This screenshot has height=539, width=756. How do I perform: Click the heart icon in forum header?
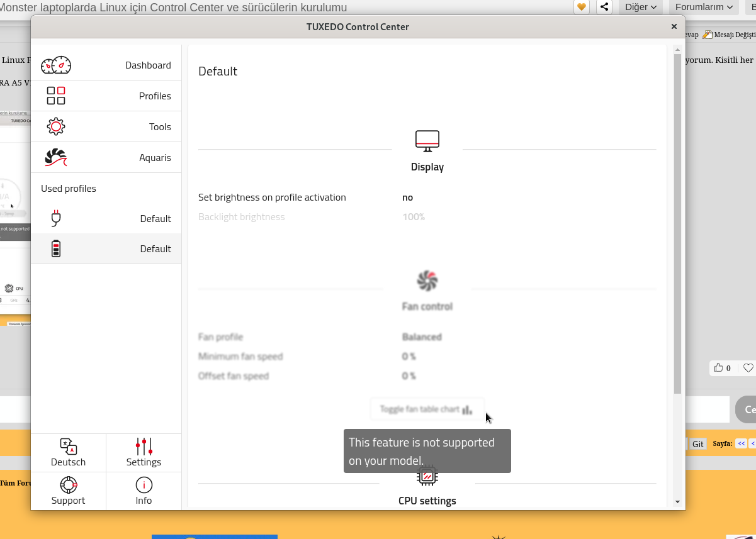(x=582, y=7)
